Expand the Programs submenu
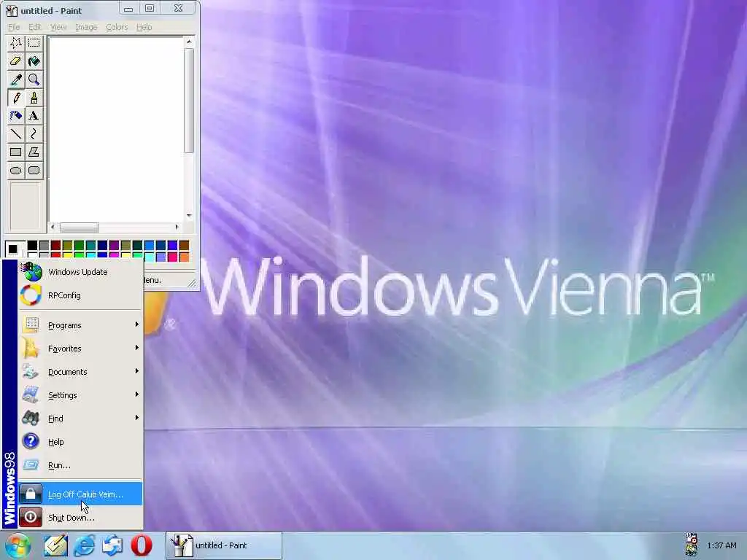 [80, 325]
